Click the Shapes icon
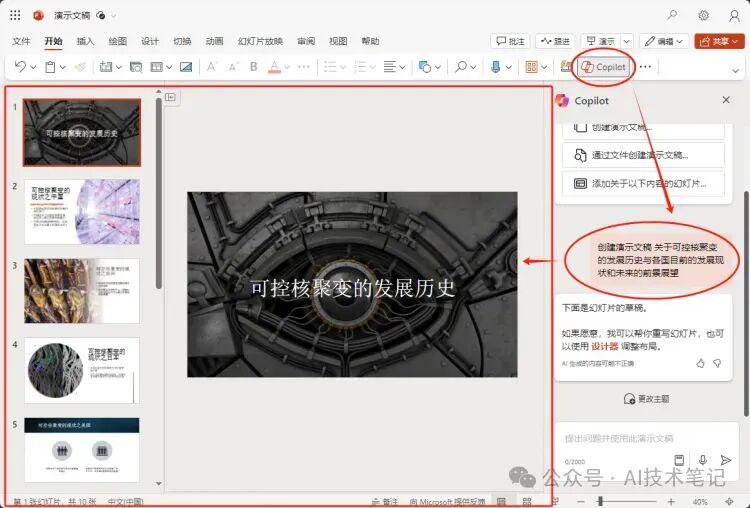 (425, 67)
